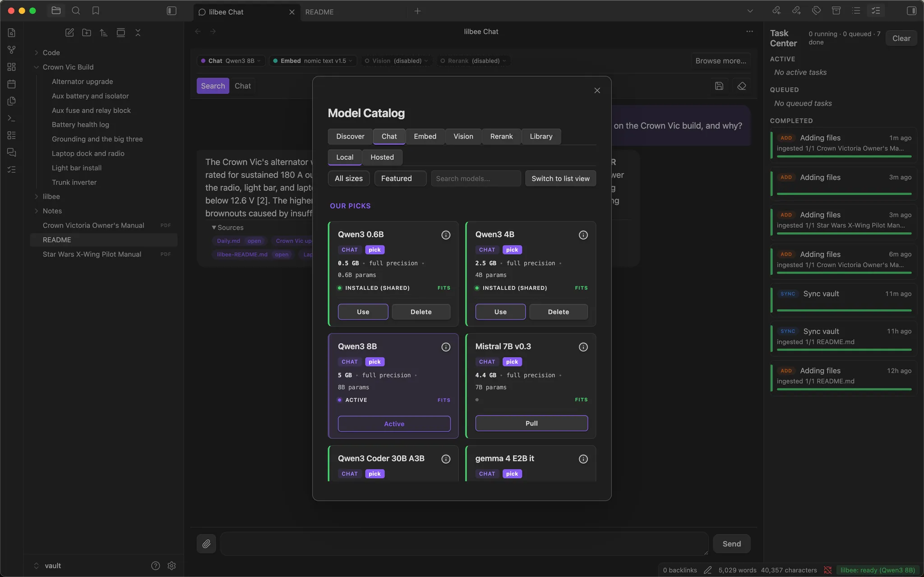Toggle the left sidebar icon

(171, 11)
